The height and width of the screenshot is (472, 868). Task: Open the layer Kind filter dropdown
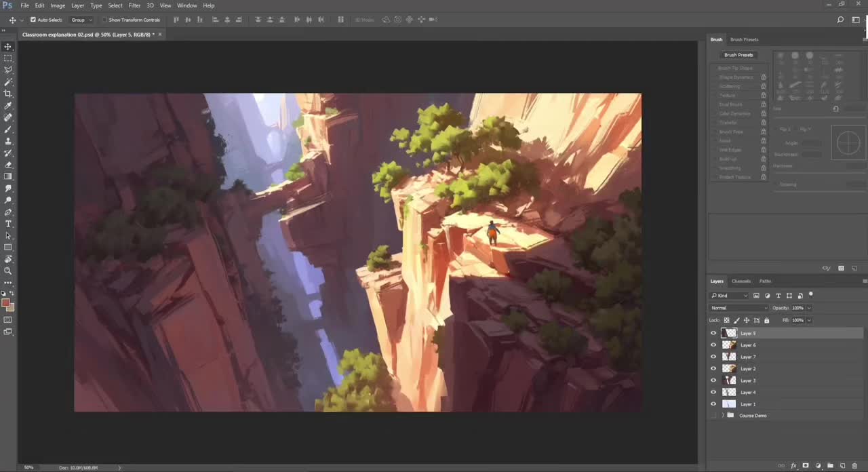tap(729, 296)
